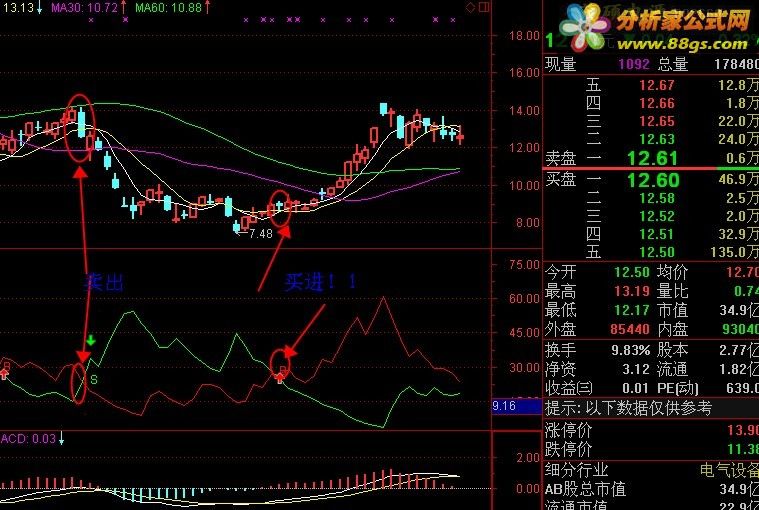Click the 量比 volume ratio label

[673, 291]
